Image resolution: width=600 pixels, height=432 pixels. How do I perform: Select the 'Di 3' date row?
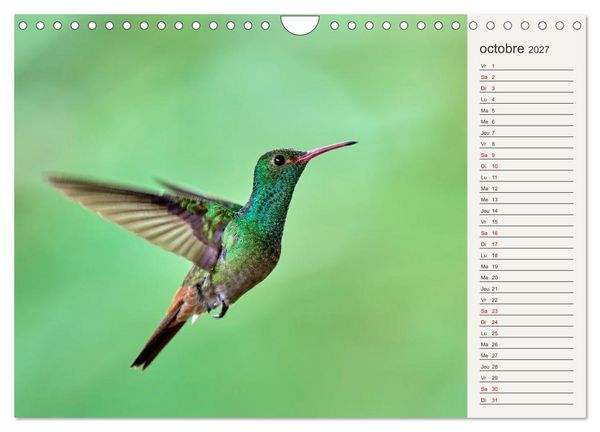coord(527,88)
